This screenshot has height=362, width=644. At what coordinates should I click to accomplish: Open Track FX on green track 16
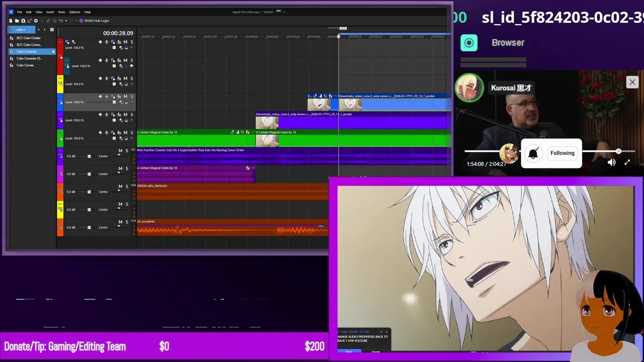(119, 133)
